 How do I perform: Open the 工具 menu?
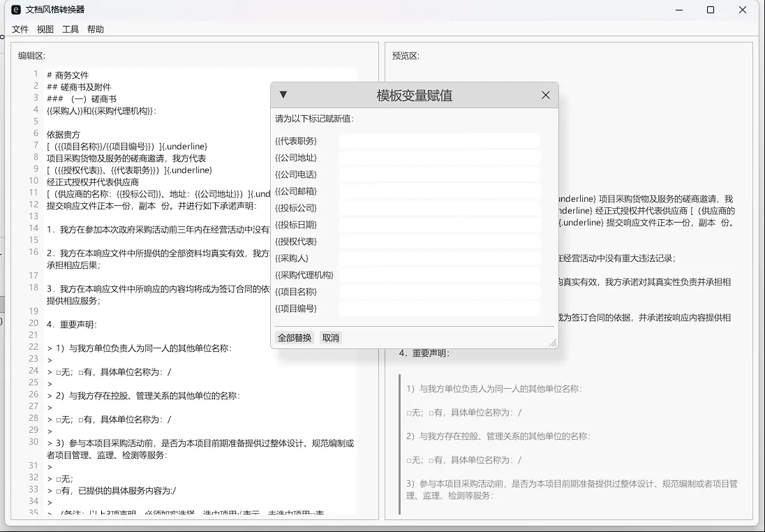click(x=70, y=29)
